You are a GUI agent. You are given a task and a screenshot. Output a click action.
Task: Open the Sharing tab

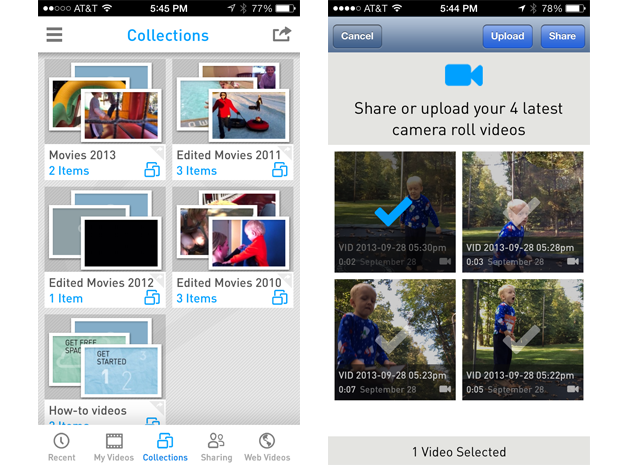pyautogui.click(x=216, y=446)
